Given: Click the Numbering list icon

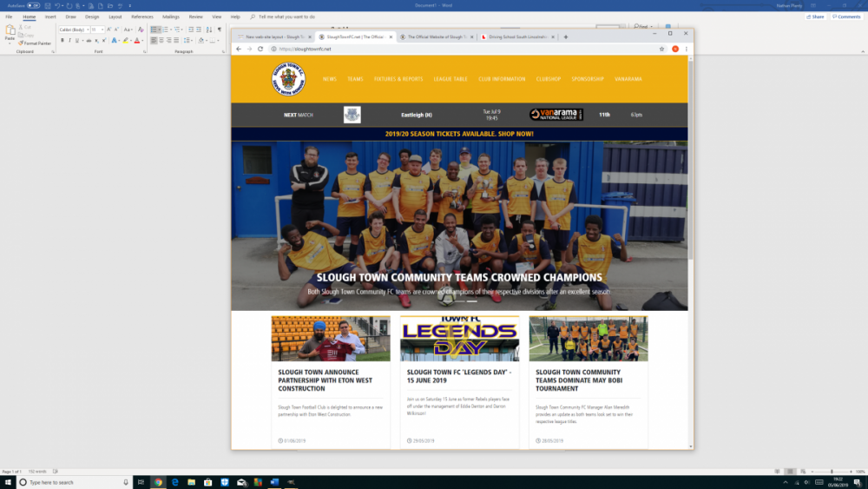Looking at the screenshot, I should click(x=165, y=30).
